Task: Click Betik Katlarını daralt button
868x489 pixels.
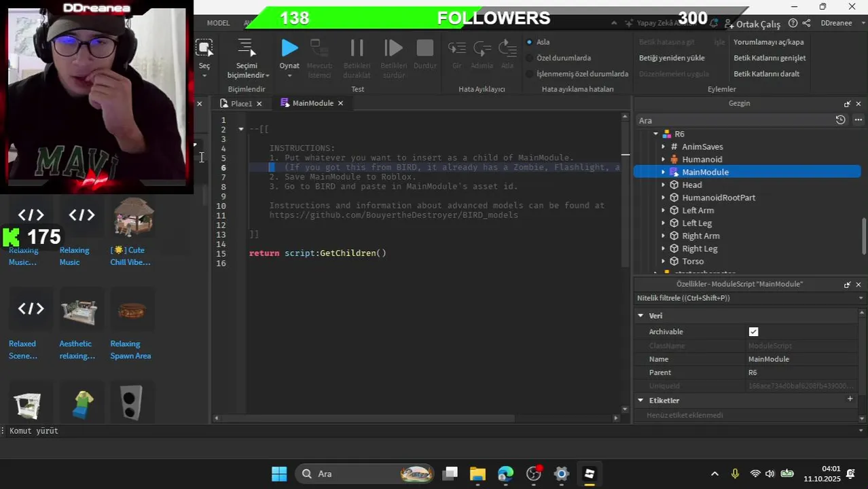Action: [x=766, y=74]
